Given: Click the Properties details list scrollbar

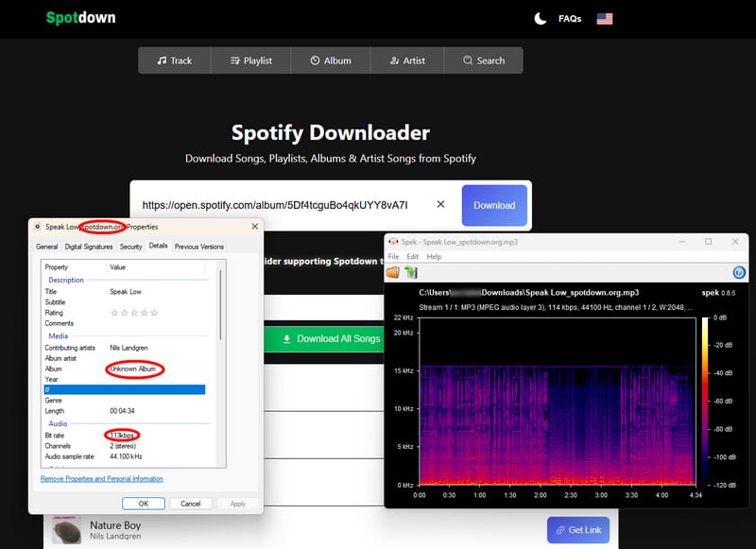Looking at the screenshot, I should click(x=221, y=304).
